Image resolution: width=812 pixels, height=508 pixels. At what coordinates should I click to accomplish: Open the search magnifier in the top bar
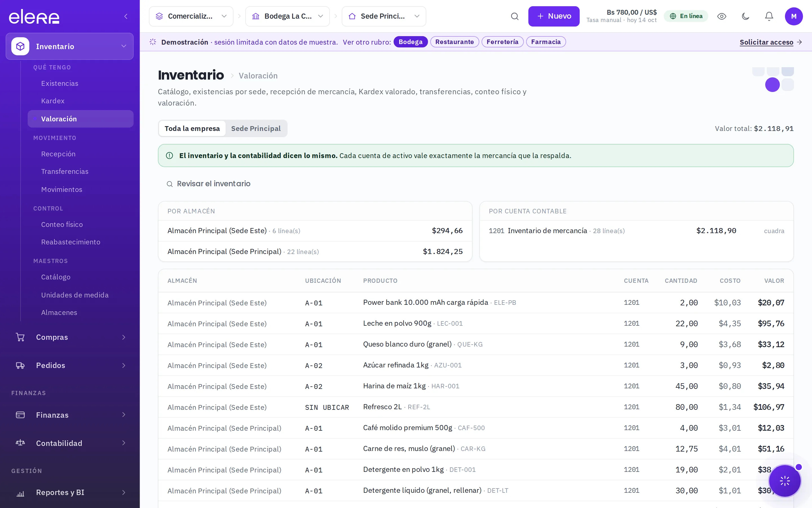514,16
